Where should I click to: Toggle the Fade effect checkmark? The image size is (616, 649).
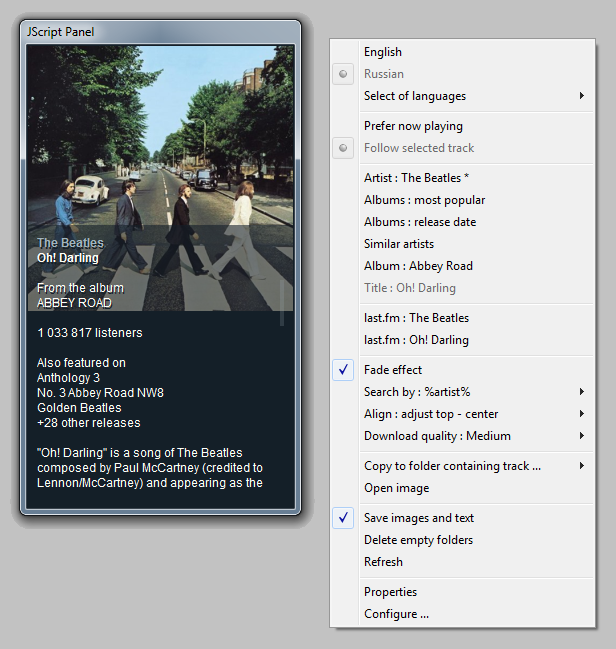392,370
